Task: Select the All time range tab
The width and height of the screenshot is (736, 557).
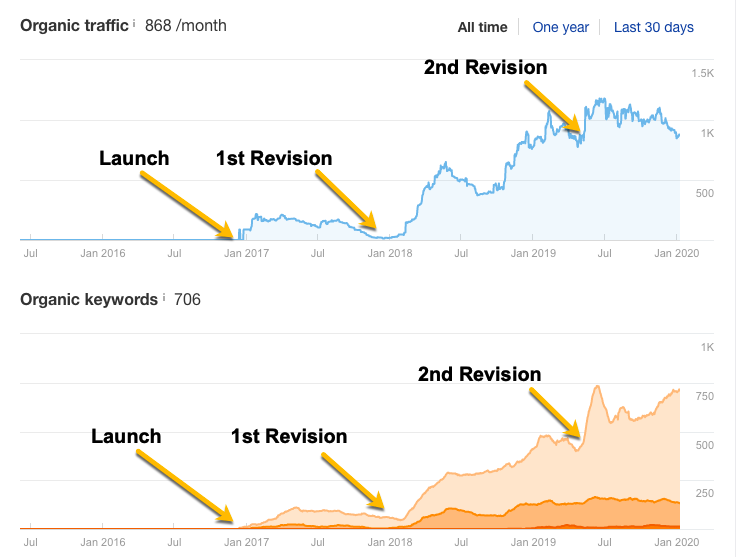Action: (x=482, y=27)
